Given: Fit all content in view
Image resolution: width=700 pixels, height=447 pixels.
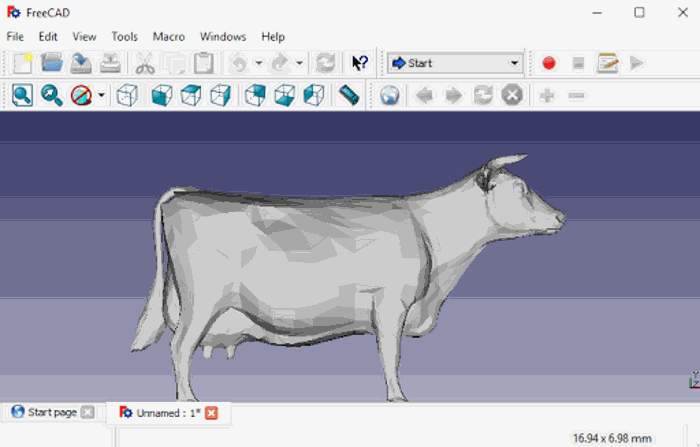Looking at the screenshot, I should (x=22, y=95).
